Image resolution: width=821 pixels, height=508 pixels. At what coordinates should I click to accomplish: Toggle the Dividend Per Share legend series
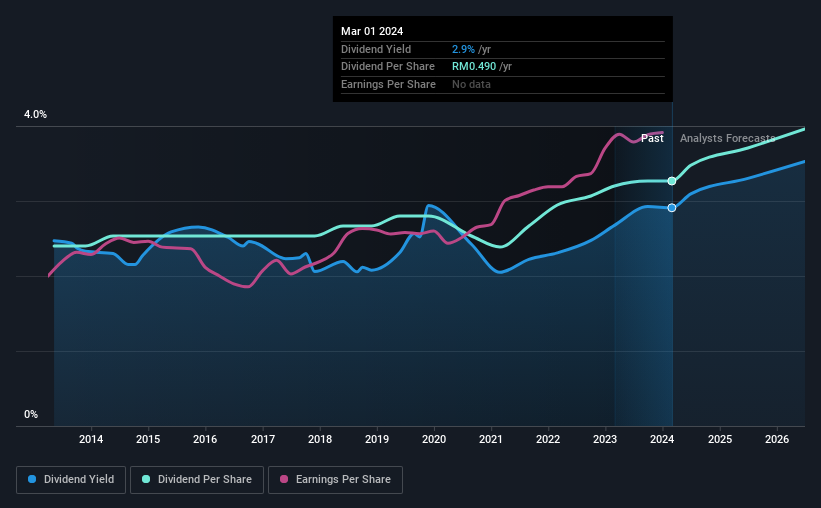197,480
